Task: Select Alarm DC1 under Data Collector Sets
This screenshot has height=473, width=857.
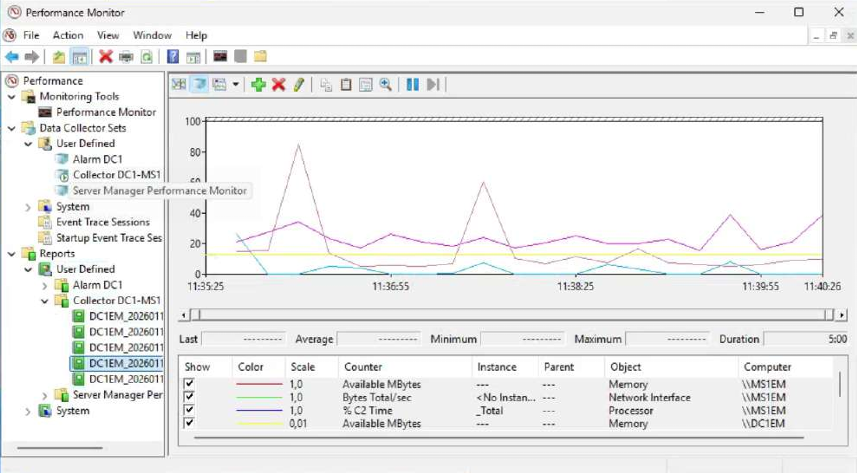Action: pyautogui.click(x=97, y=159)
